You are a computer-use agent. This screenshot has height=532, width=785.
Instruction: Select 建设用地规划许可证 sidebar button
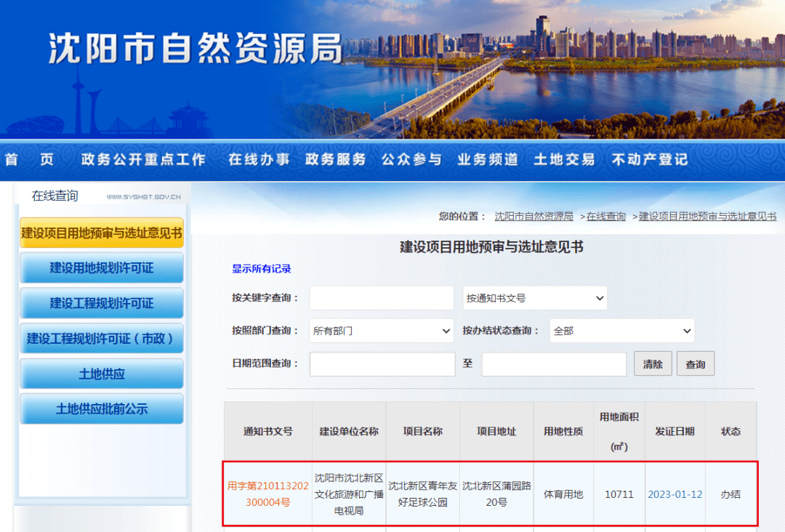[x=102, y=267]
